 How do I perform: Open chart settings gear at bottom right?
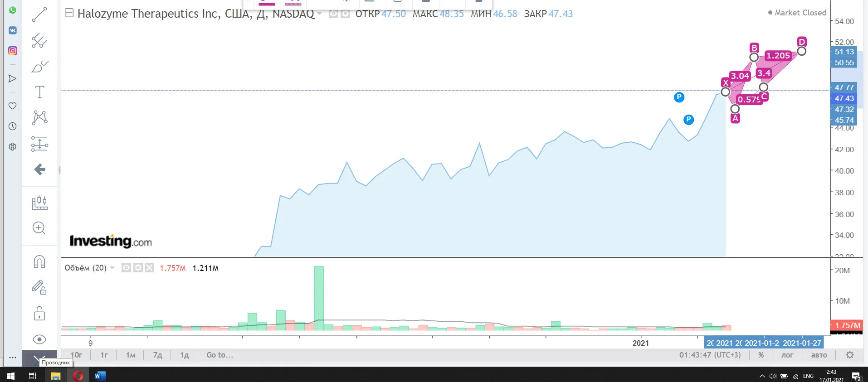coord(850,355)
